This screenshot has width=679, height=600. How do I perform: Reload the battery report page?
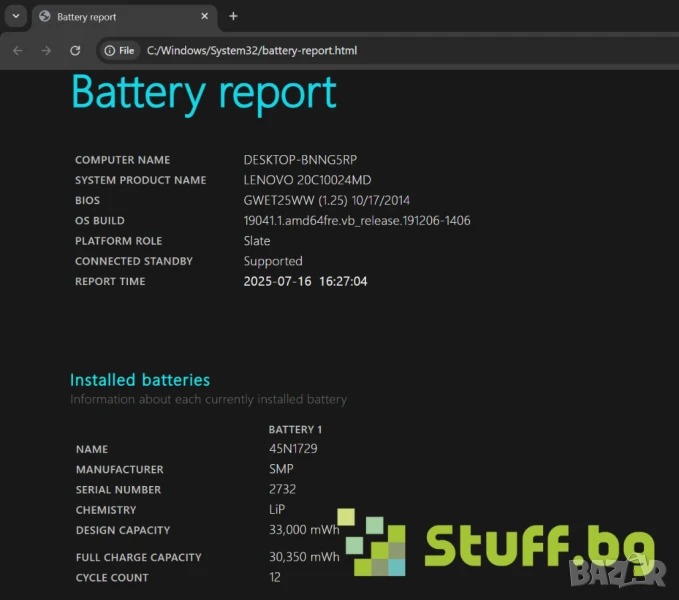pyautogui.click(x=75, y=50)
